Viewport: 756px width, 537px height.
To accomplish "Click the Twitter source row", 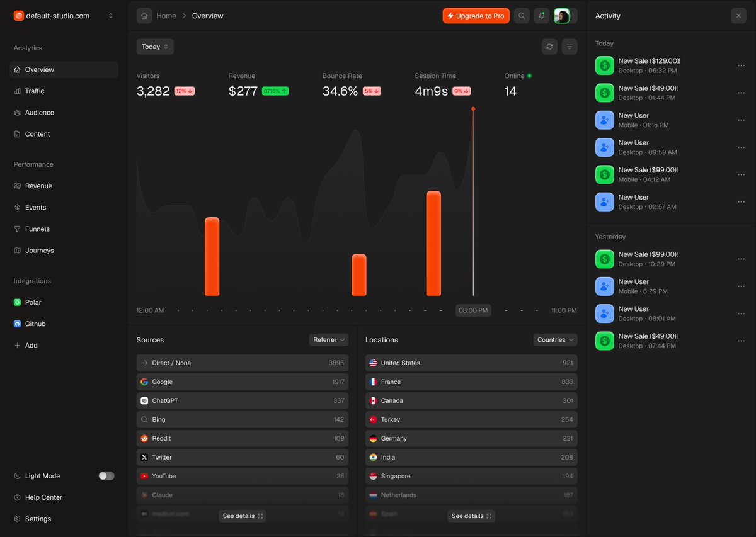I will pos(243,457).
